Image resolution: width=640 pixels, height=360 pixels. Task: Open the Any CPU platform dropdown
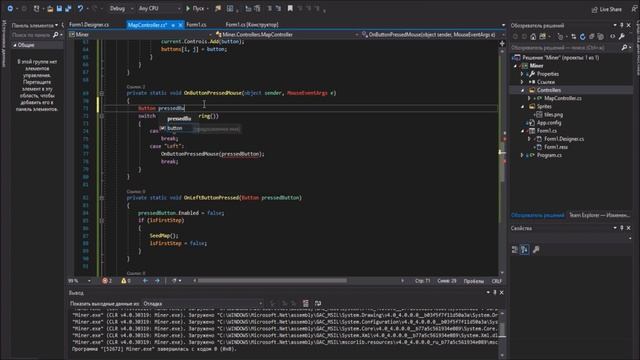coord(159,8)
